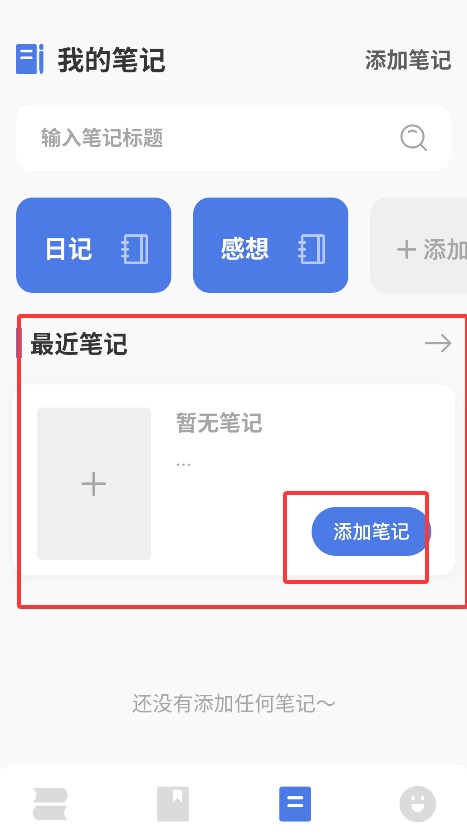467x835 pixels.
Task: Tap the 最近笔记 section heading
Action: click(x=79, y=343)
